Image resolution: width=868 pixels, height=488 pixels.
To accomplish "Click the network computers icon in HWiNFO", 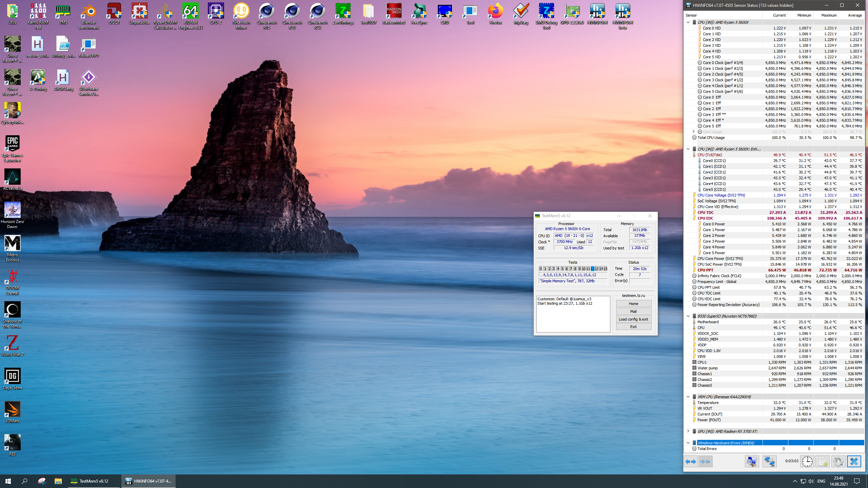I will 769,462.
